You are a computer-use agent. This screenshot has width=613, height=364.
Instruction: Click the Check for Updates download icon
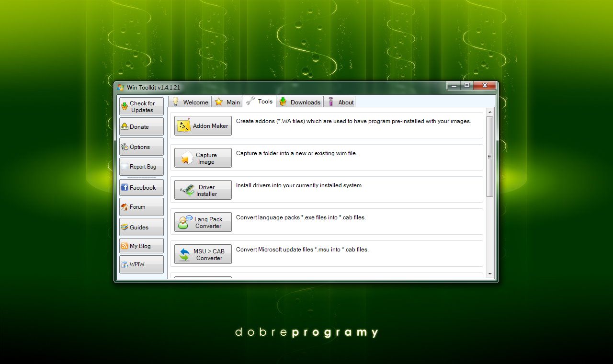click(125, 106)
